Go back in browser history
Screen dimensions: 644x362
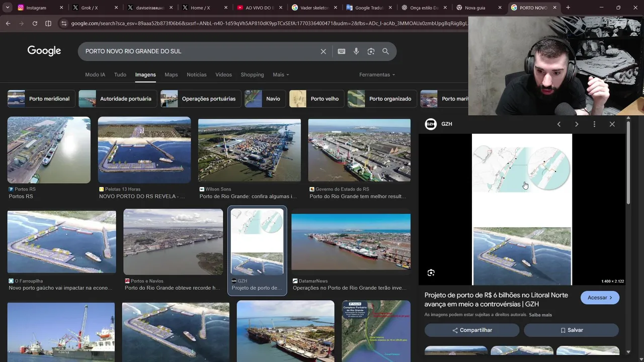(8, 24)
